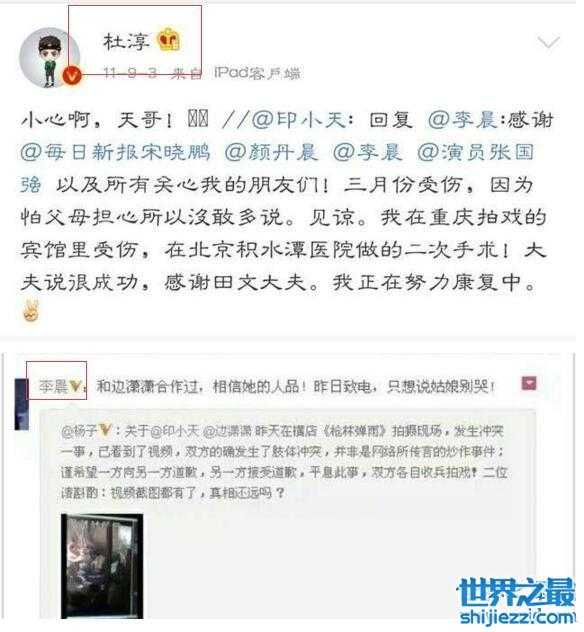Click the orange V verified badge

coord(72,76)
